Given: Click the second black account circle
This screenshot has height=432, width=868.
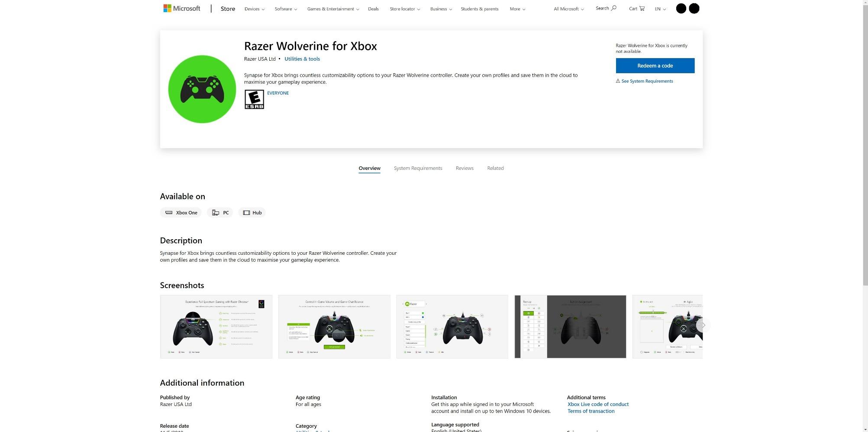Looking at the screenshot, I should point(694,8).
